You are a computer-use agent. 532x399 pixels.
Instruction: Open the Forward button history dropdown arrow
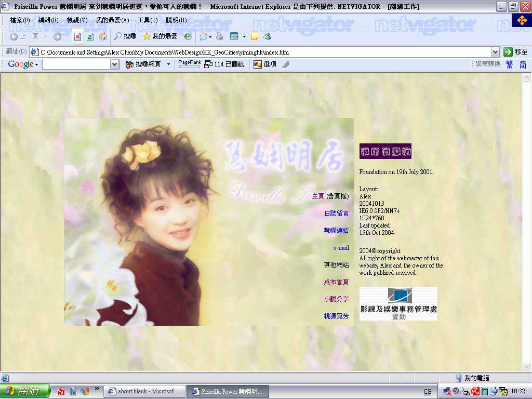(67, 37)
